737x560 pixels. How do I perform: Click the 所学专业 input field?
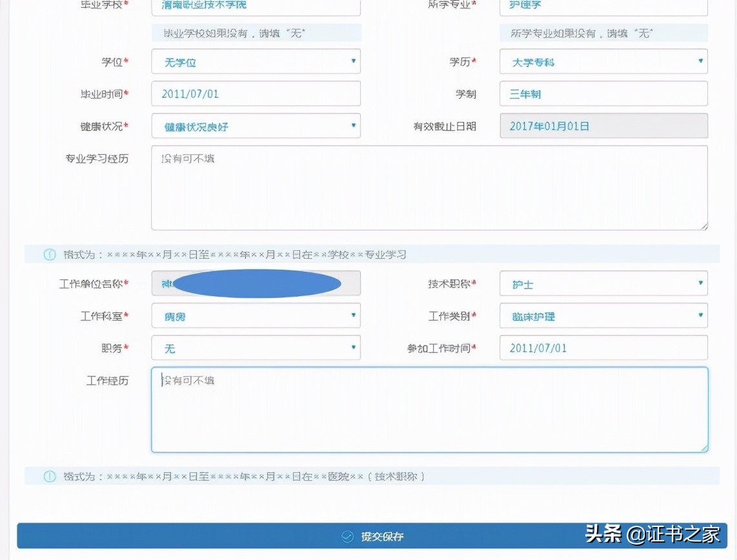(603, 6)
